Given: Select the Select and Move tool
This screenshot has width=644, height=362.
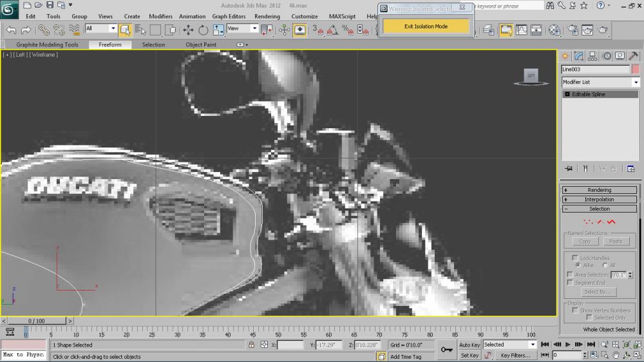Looking at the screenshot, I should (188, 30).
